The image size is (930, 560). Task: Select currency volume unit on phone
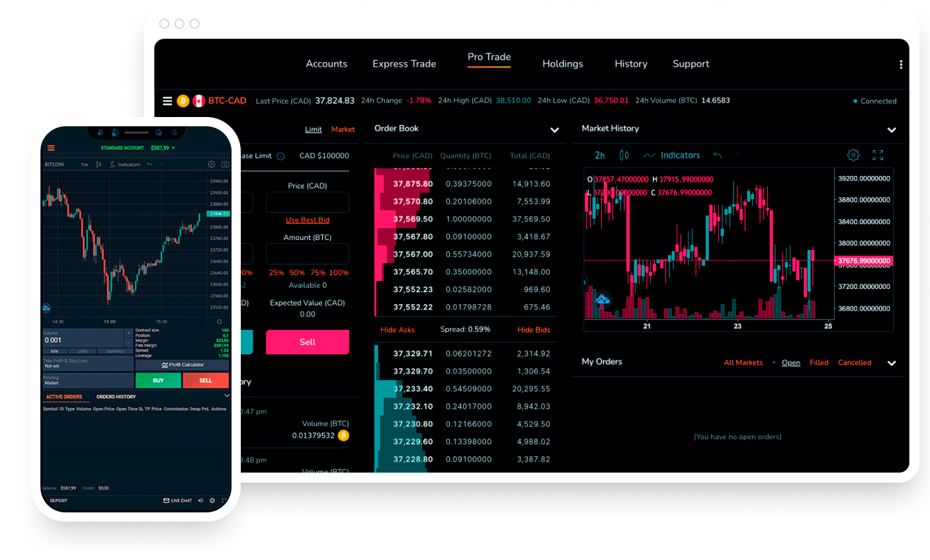115,351
